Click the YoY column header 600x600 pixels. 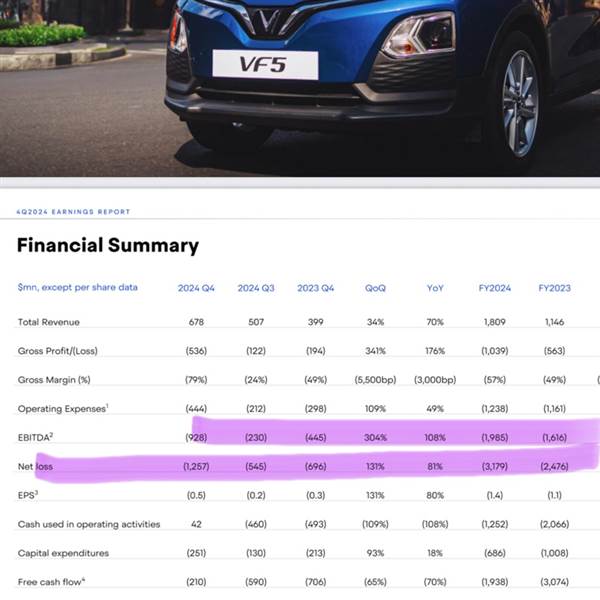tap(435, 288)
